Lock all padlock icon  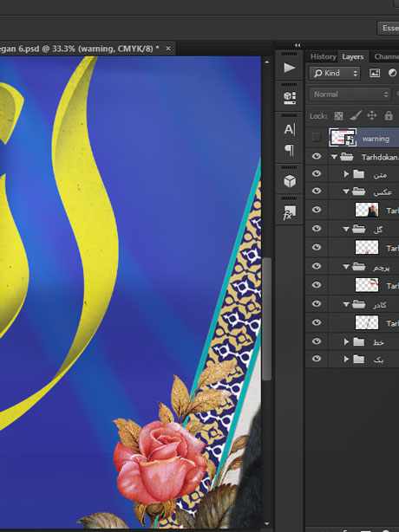click(x=389, y=116)
